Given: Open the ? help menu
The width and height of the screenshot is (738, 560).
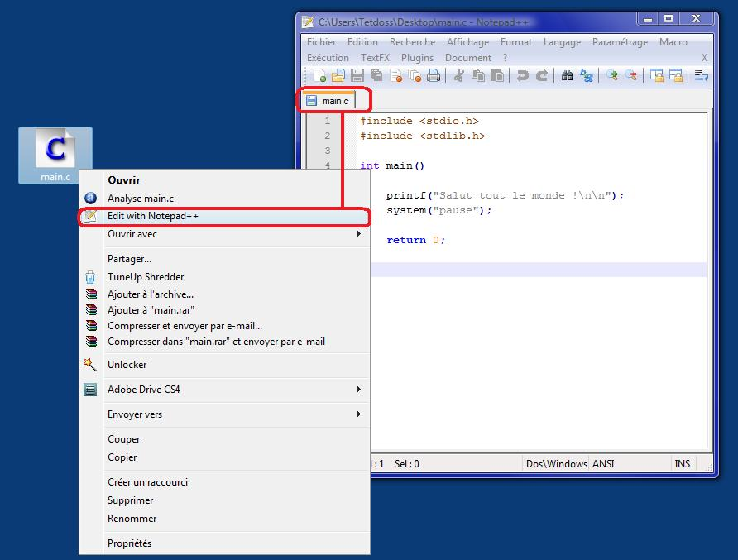Looking at the screenshot, I should (505, 57).
